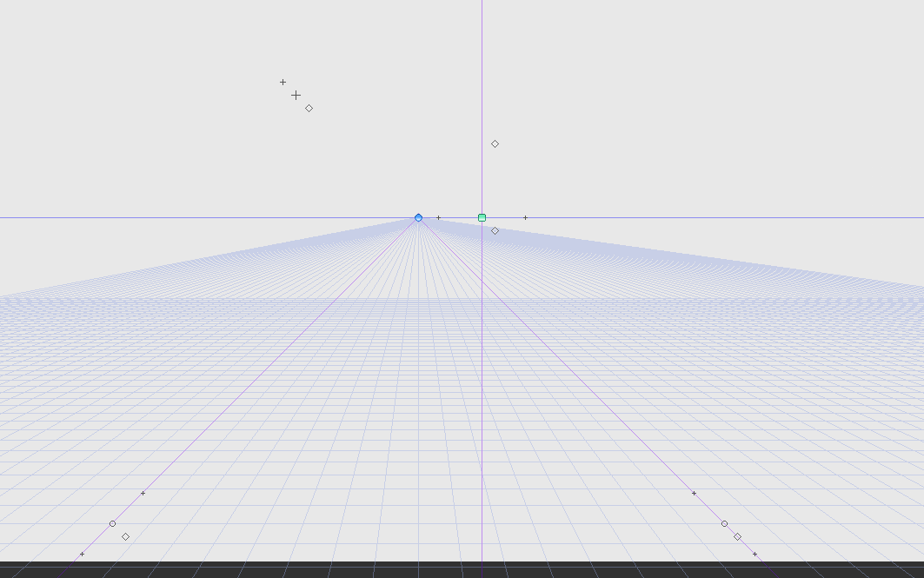This screenshot has width=924, height=578.
Task: Click the lower plus handle on the right guide line
Action: coord(754,554)
